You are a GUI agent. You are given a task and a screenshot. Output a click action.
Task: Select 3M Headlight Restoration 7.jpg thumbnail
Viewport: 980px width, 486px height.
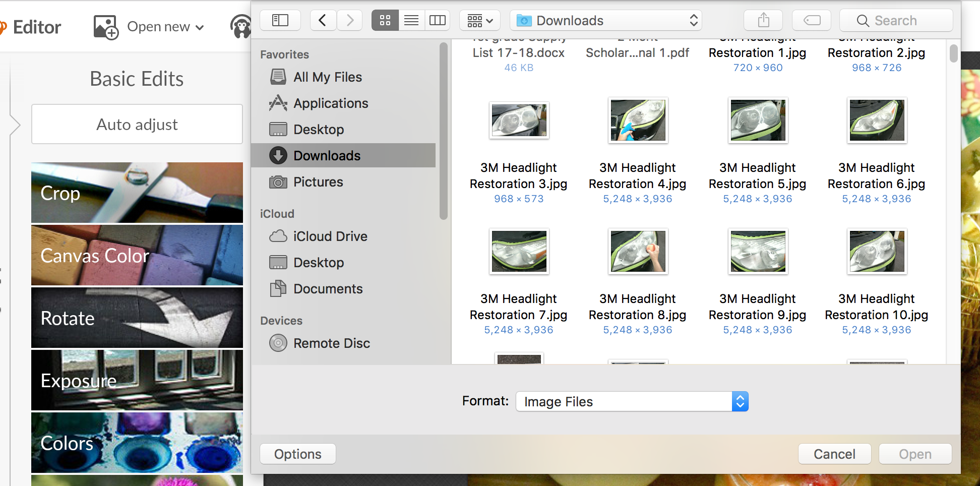click(519, 251)
